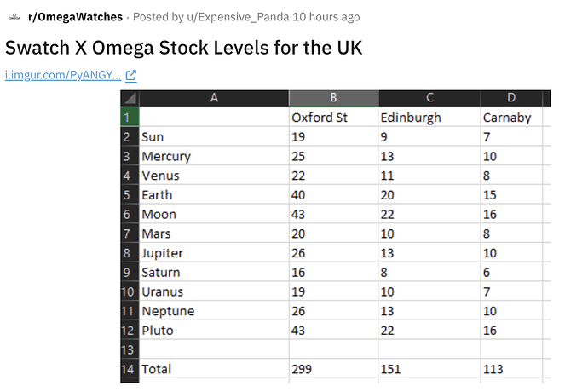Click Saturn's Oxford St value 16
588x392 pixels.
(333, 272)
